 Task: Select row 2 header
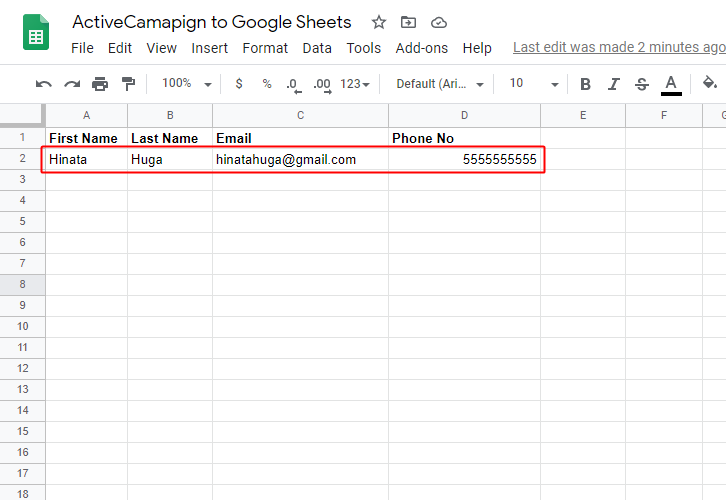pos(22,158)
